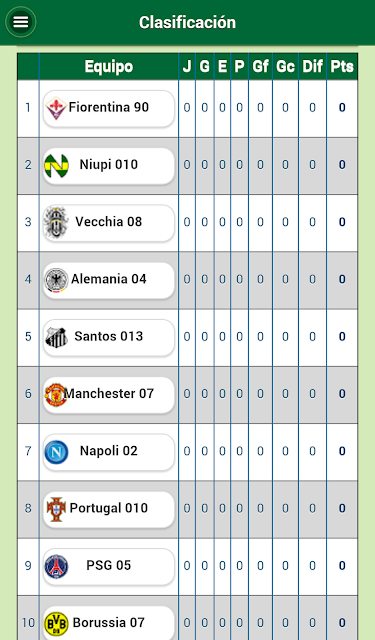375x640 pixels.
Task: Tap the Clasificación title
Action: pos(187,22)
